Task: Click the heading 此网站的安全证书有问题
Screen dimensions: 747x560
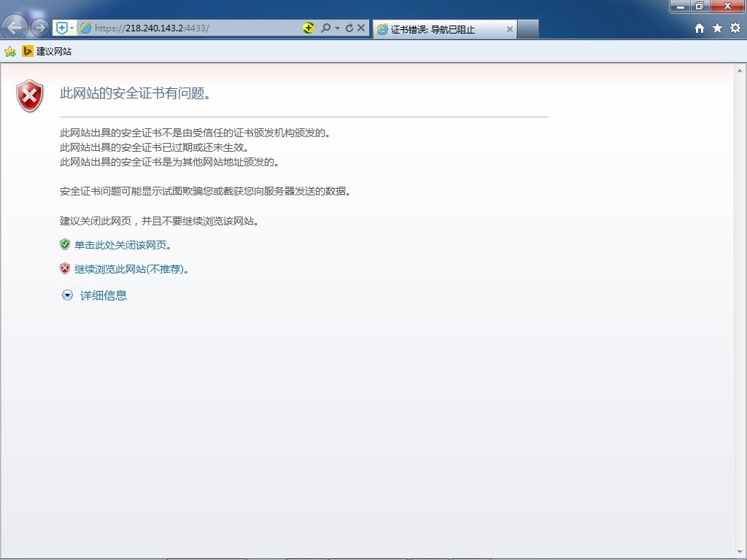Action: pyautogui.click(x=135, y=93)
